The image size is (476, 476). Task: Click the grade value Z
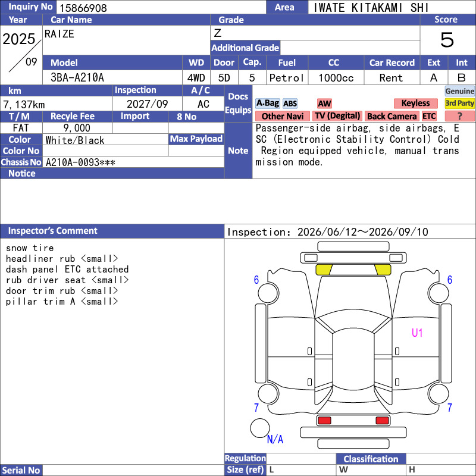tap(218, 33)
